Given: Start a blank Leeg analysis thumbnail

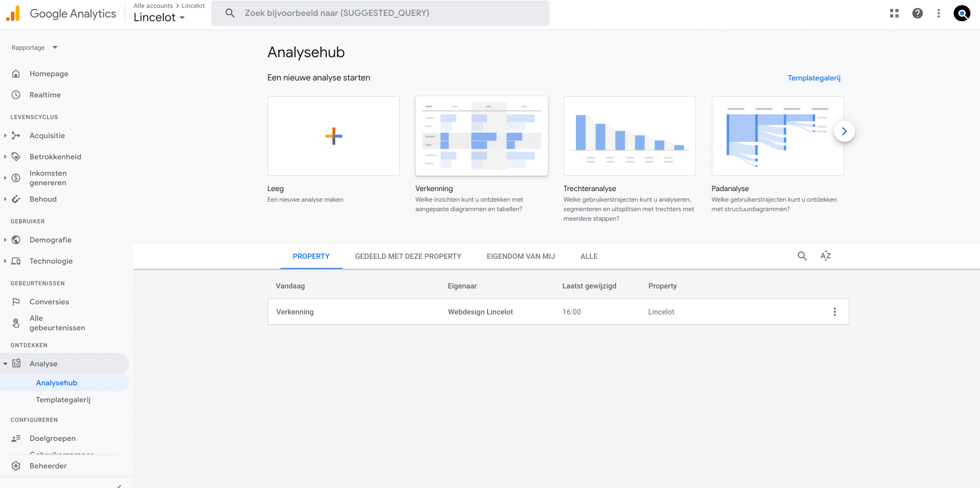Looking at the screenshot, I should click(x=334, y=136).
